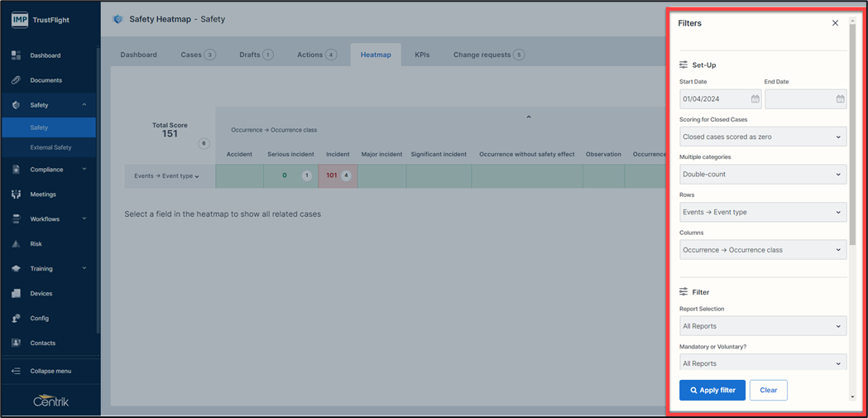Screen dimensions: 868x418
Task: Open the Start Date calendar picker
Action: (x=755, y=99)
